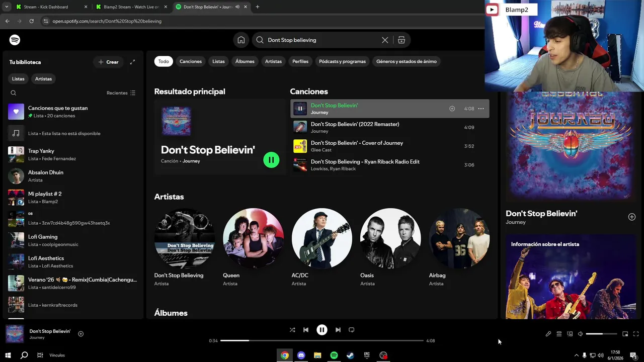Open Absalon Dhuin artist in library
The height and width of the screenshot is (362, 644).
[x=73, y=176]
